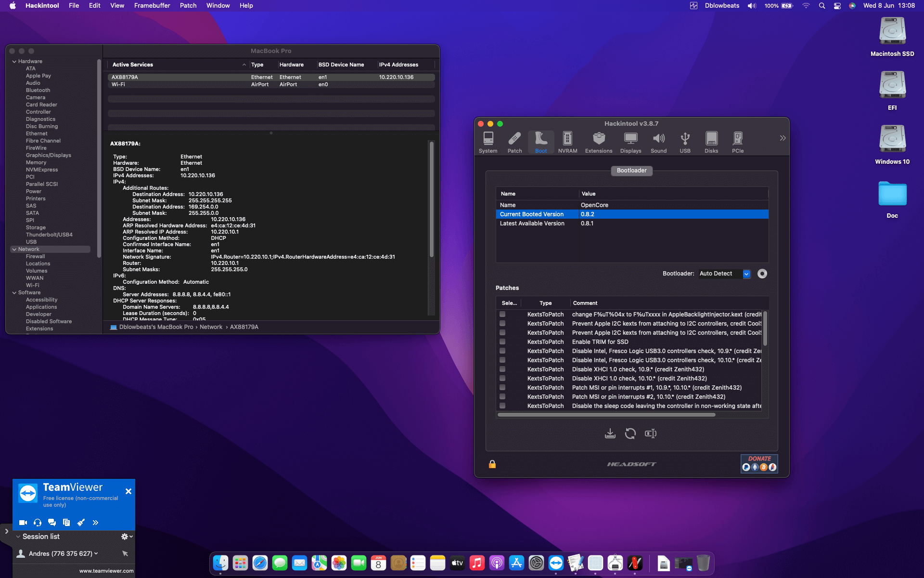Open the Framebuffer menu

(152, 5)
